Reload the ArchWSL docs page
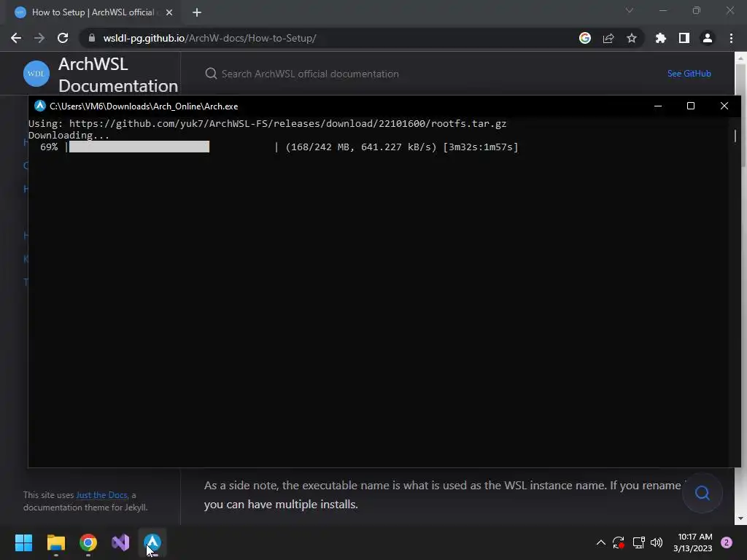747x560 pixels. pos(63,38)
